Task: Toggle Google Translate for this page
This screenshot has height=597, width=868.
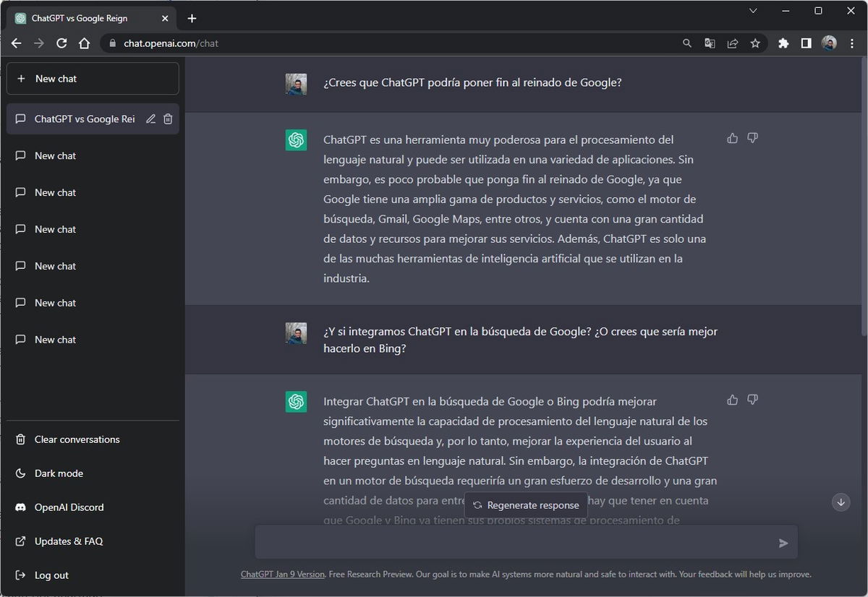Action: pos(710,43)
